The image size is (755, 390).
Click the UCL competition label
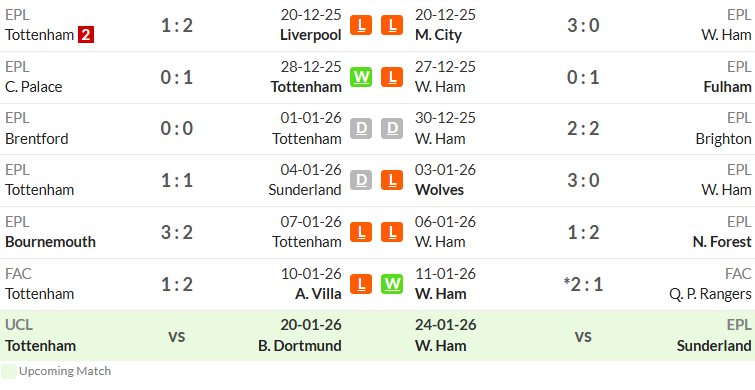click(x=19, y=325)
